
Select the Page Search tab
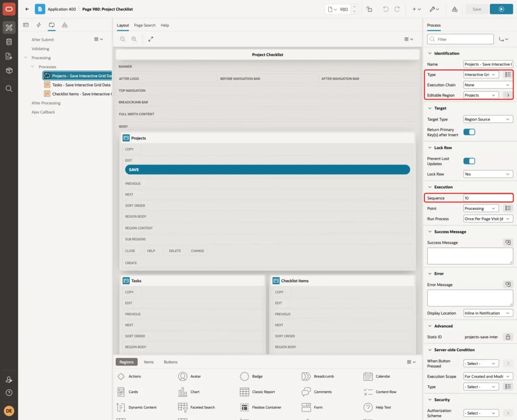click(x=144, y=25)
